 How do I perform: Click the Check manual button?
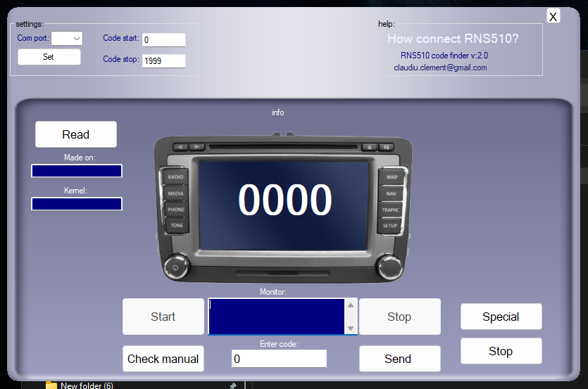(x=163, y=359)
